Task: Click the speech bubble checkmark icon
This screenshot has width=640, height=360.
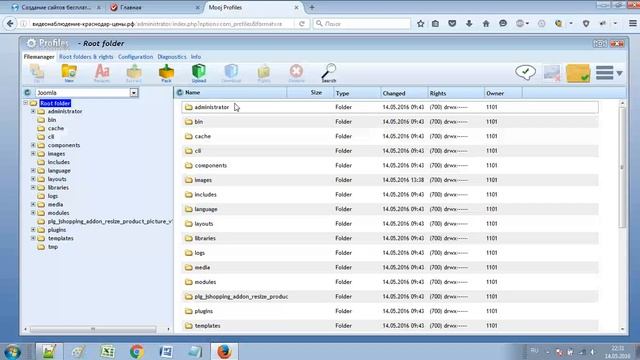Action: pyautogui.click(x=525, y=73)
